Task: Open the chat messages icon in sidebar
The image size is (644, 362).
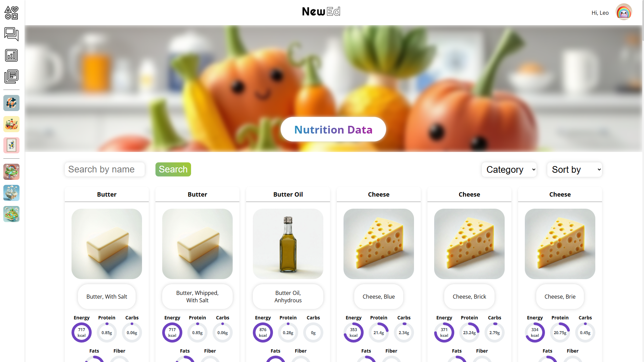Action: coord(11,35)
